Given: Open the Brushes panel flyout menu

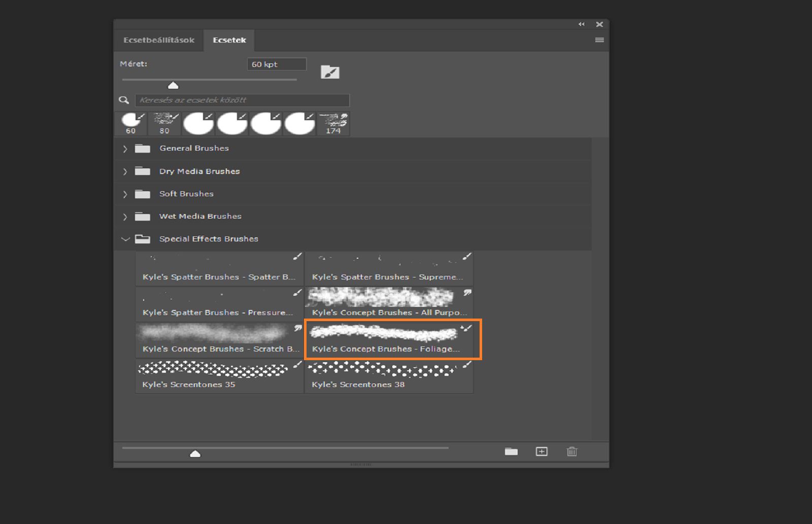Looking at the screenshot, I should coord(599,40).
